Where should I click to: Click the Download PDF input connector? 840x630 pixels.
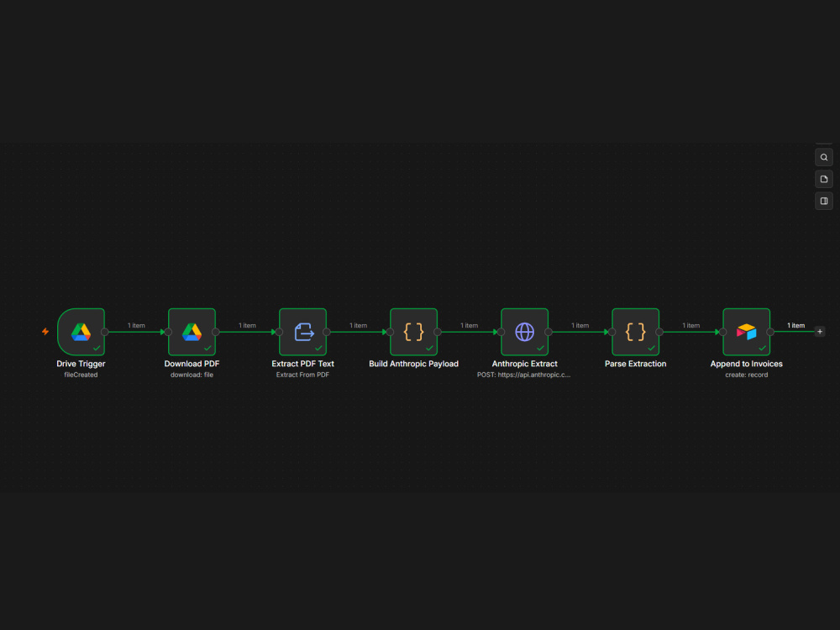(x=168, y=332)
